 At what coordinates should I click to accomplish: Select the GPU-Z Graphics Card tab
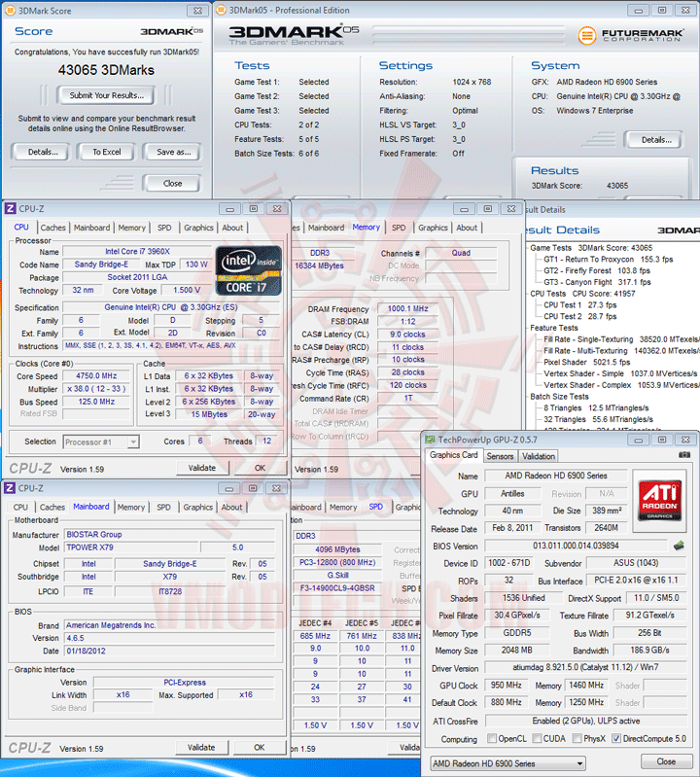pos(454,455)
